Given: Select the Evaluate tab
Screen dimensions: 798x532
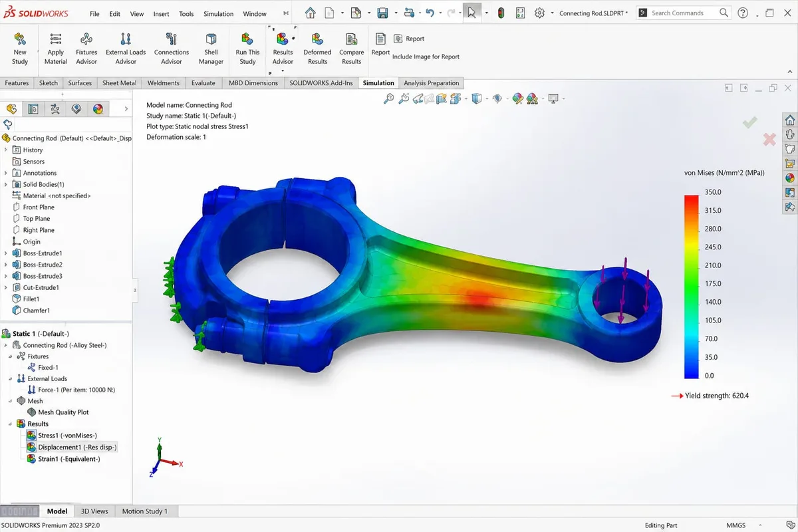Looking at the screenshot, I should [203, 83].
